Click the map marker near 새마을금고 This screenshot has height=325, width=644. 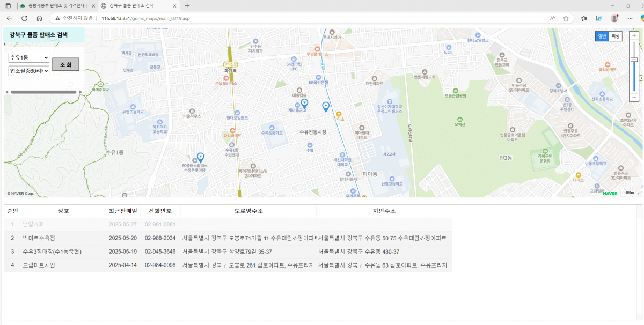pos(304,104)
